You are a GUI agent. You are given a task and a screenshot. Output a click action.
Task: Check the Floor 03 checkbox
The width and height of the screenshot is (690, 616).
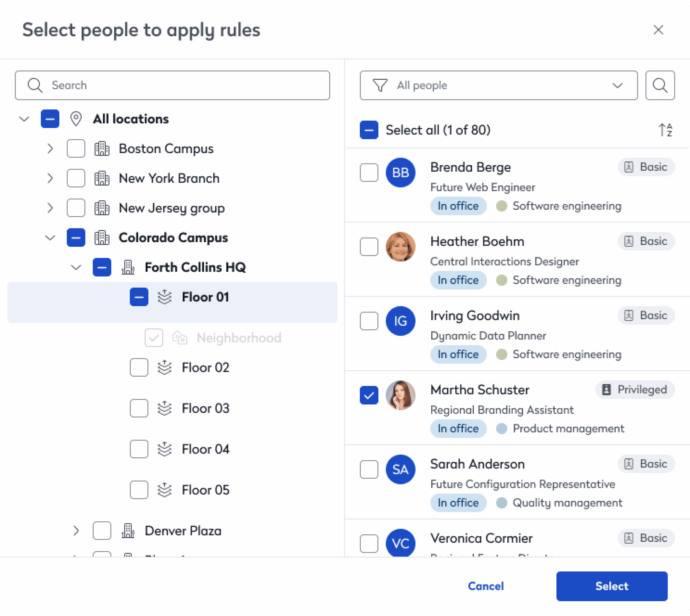click(139, 408)
